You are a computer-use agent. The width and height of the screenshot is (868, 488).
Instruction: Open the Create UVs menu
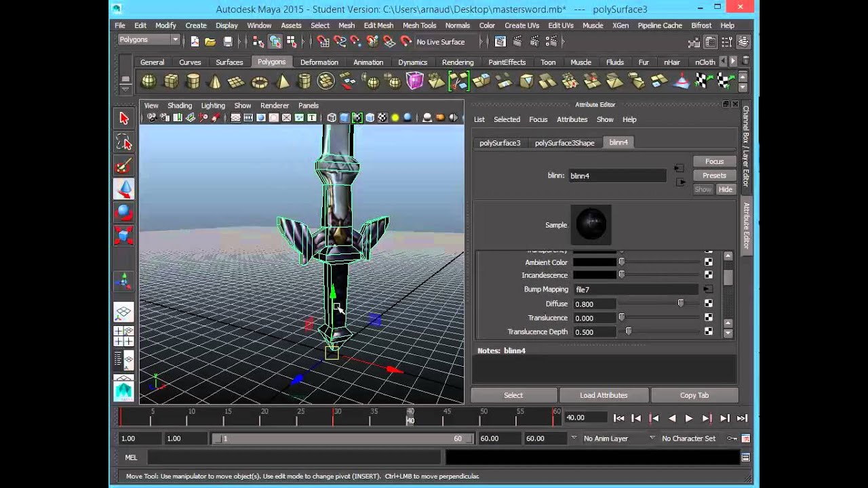point(522,26)
